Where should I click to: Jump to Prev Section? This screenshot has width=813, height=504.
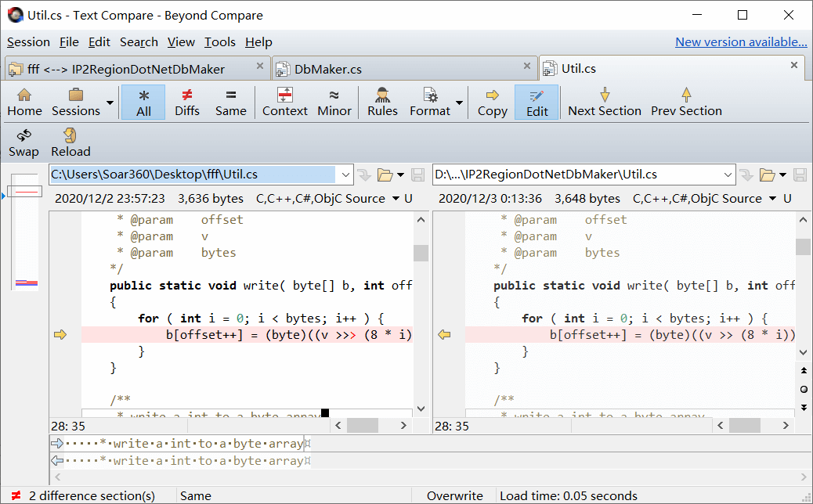[x=686, y=102]
